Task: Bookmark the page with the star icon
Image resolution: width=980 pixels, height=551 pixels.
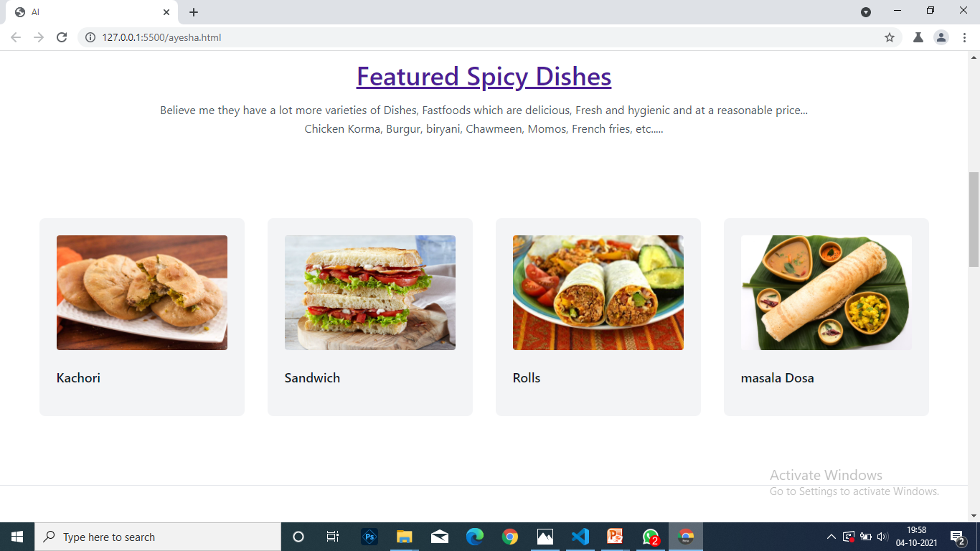Action: [890, 37]
